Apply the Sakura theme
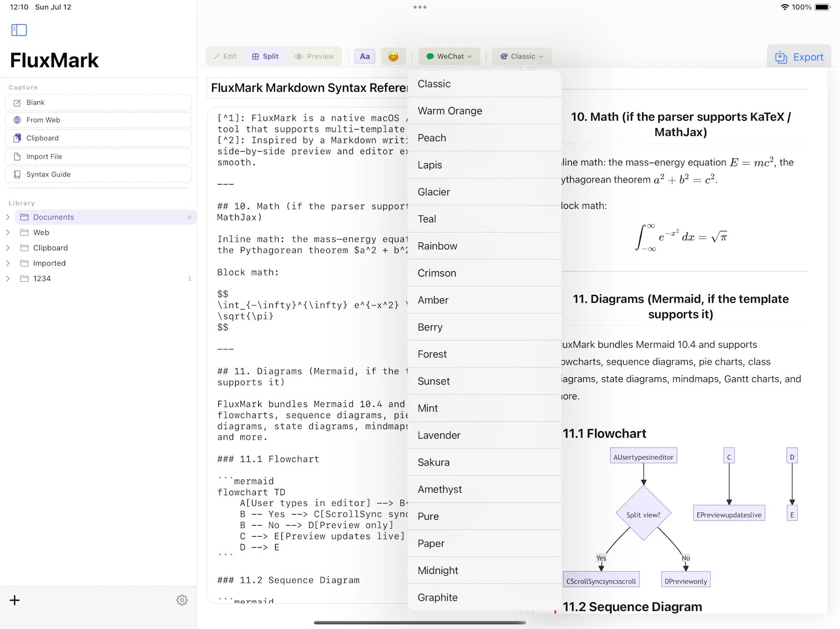 (485, 462)
